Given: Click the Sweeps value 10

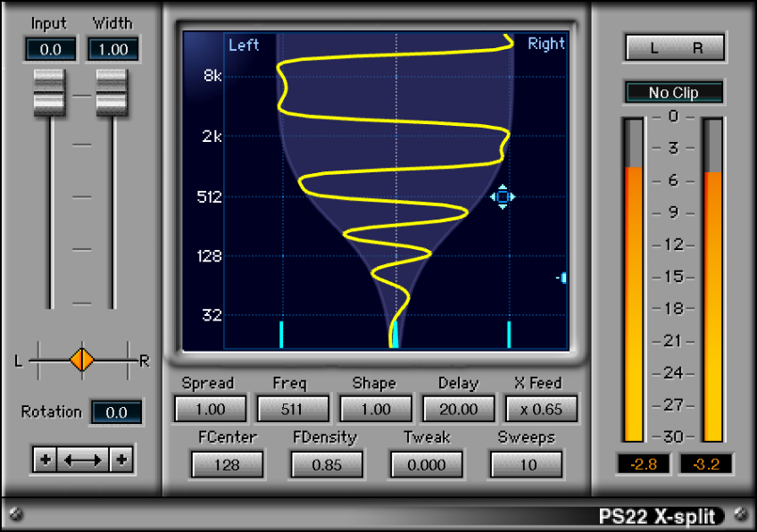Looking at the screenshot, I should coord(527,464).
